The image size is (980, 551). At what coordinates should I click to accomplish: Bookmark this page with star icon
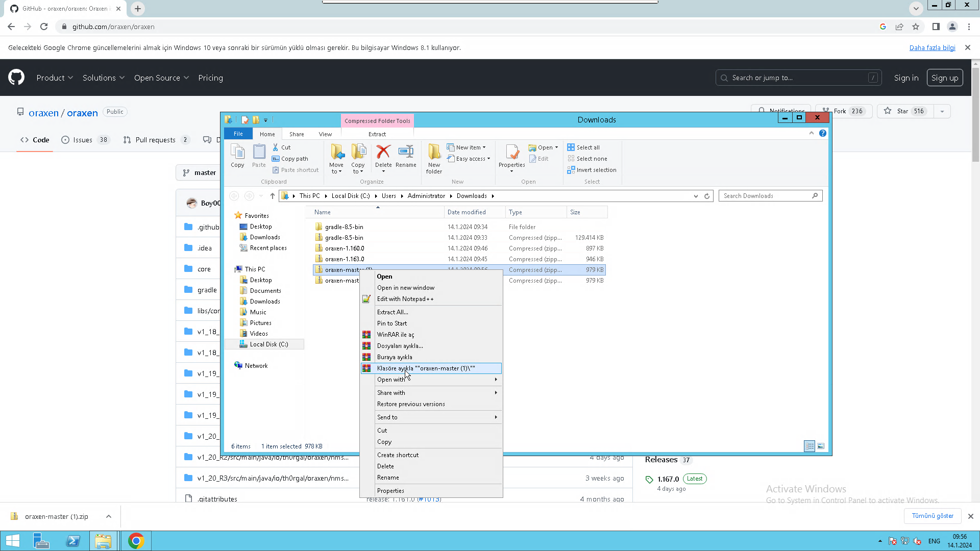(x=916, y=27)
